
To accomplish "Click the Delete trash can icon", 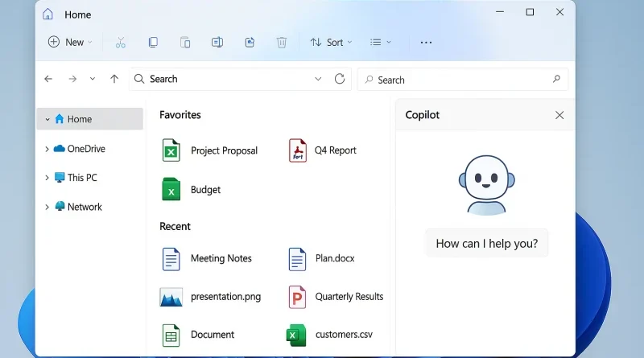I will (281, 43).
